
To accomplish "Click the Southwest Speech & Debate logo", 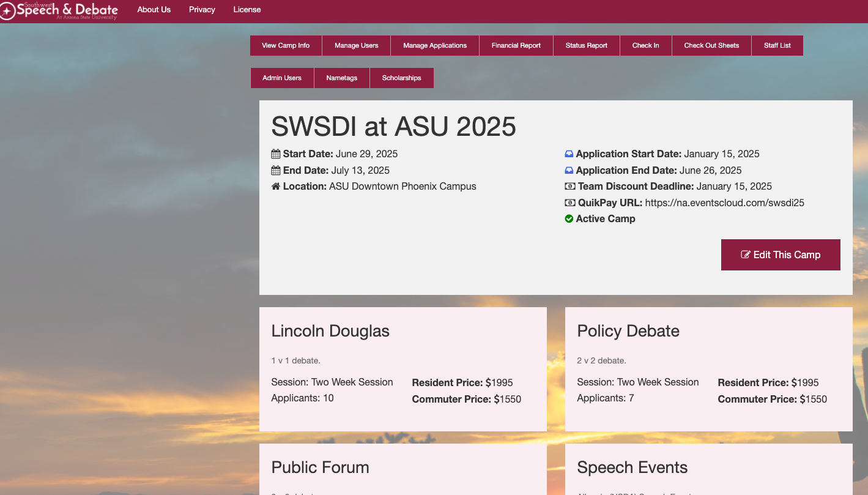I will (59, 10).
